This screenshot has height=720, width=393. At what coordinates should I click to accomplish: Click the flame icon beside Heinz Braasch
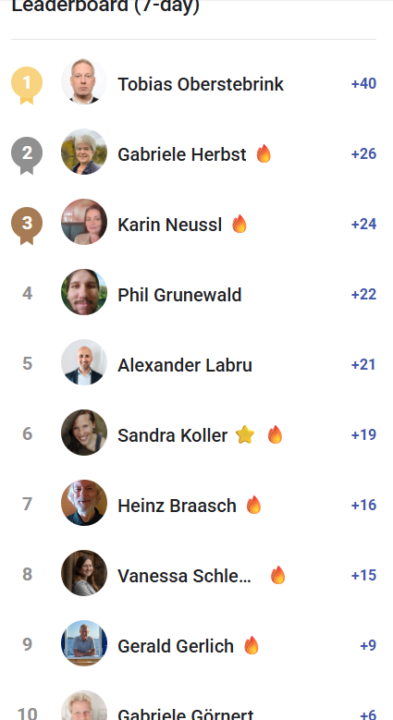253,505
